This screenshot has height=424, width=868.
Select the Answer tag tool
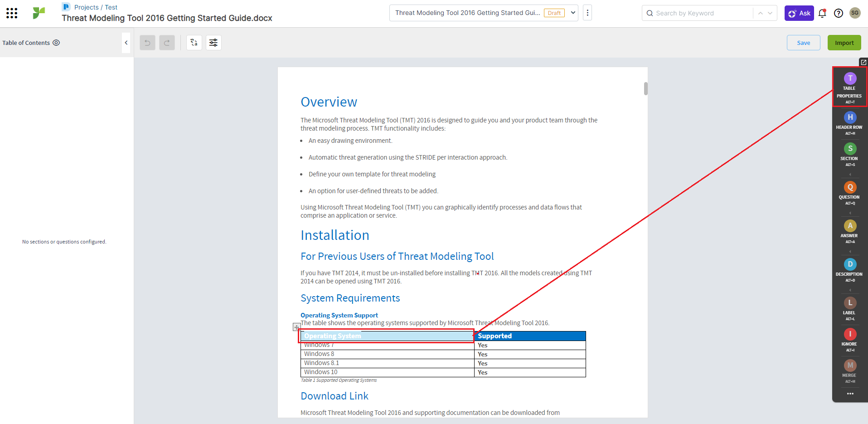tap(849, 232)
